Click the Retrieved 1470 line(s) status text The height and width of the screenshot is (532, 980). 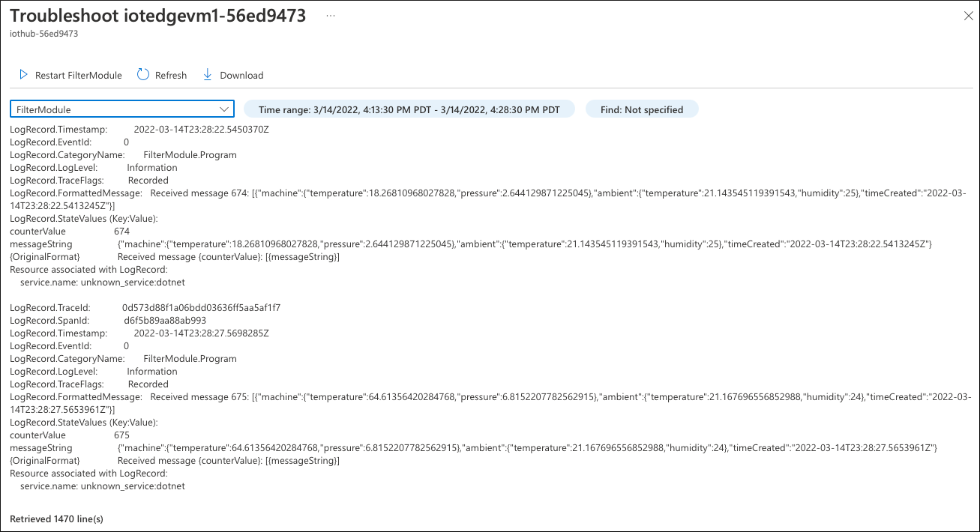56,519
